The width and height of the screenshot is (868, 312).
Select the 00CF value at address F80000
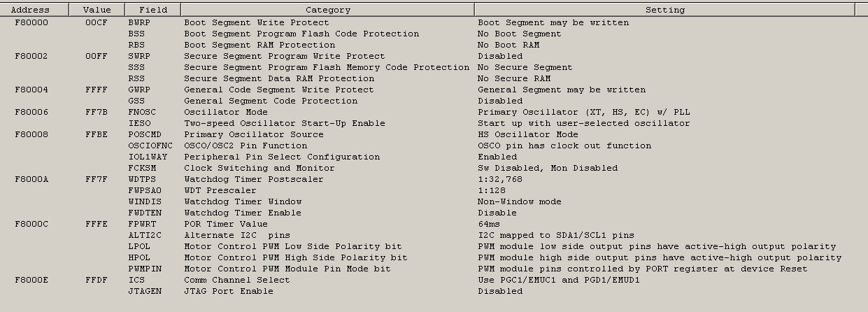97,22
